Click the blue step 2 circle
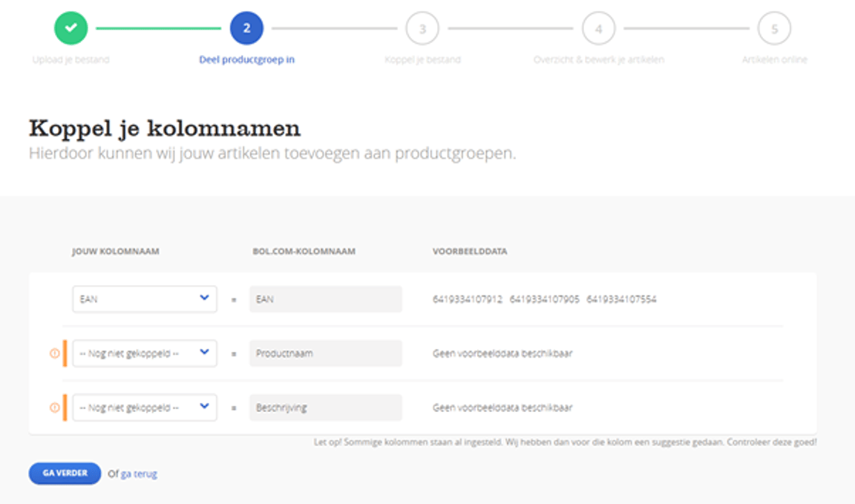Screen dimensions: 855x504 [246, 29]
